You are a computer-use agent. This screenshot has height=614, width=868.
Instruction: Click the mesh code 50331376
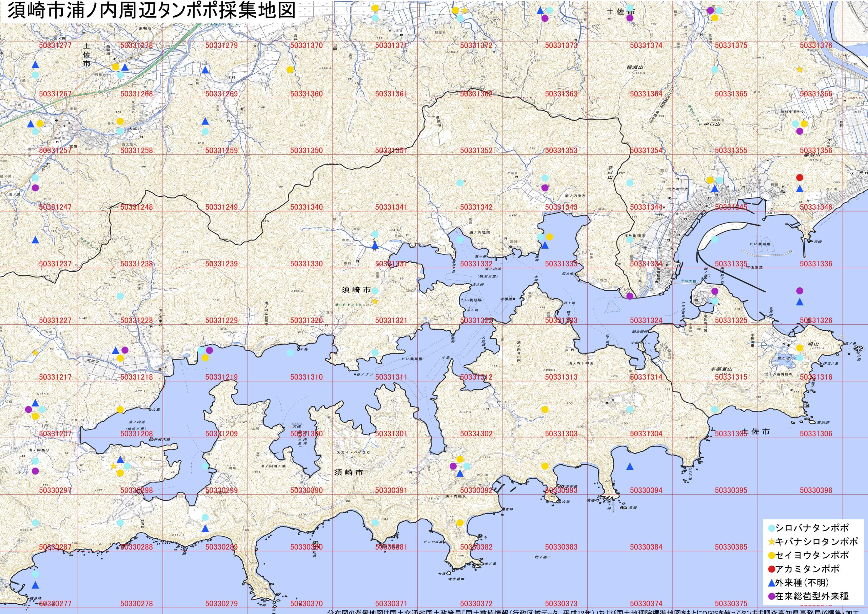click(x=816, y=45)
